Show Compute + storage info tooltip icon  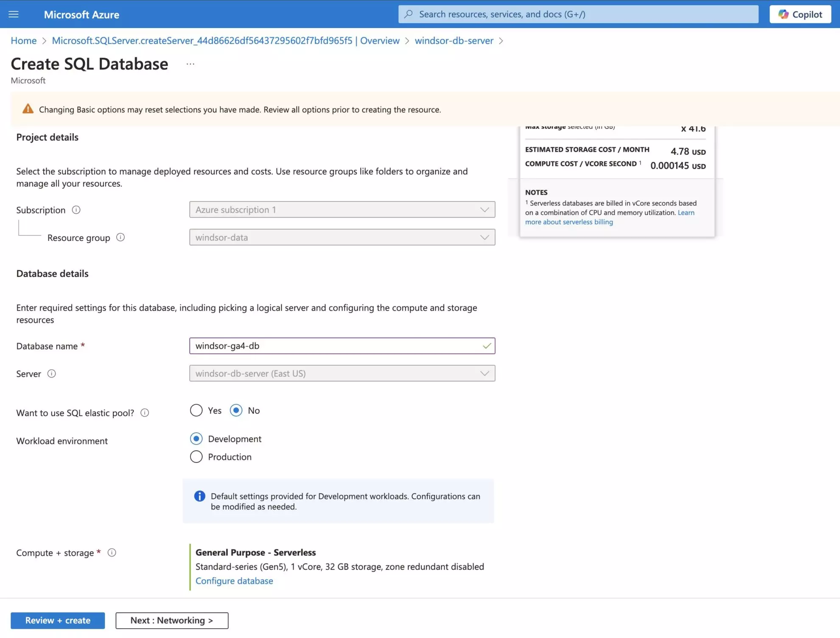coord(112,553)
